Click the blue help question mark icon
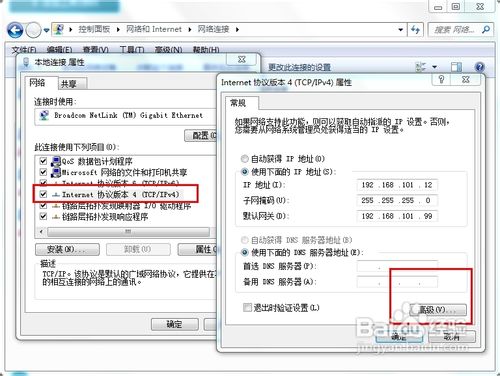Screen dimensions: 500x376 point(480,67)
